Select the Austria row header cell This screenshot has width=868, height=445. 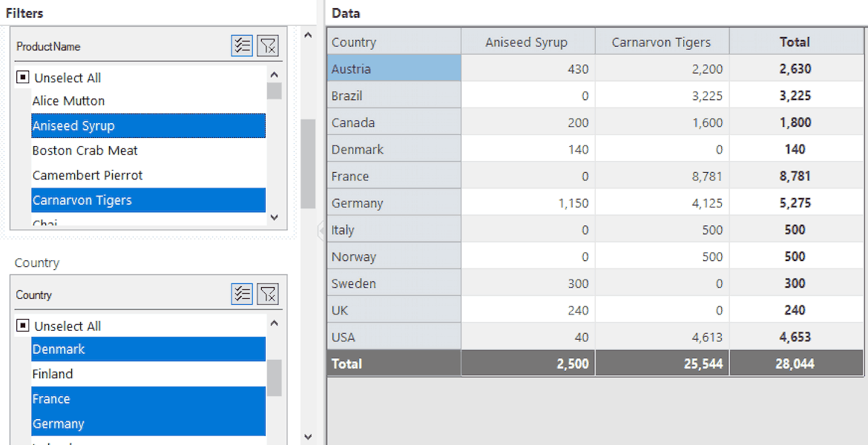(394, 69)
